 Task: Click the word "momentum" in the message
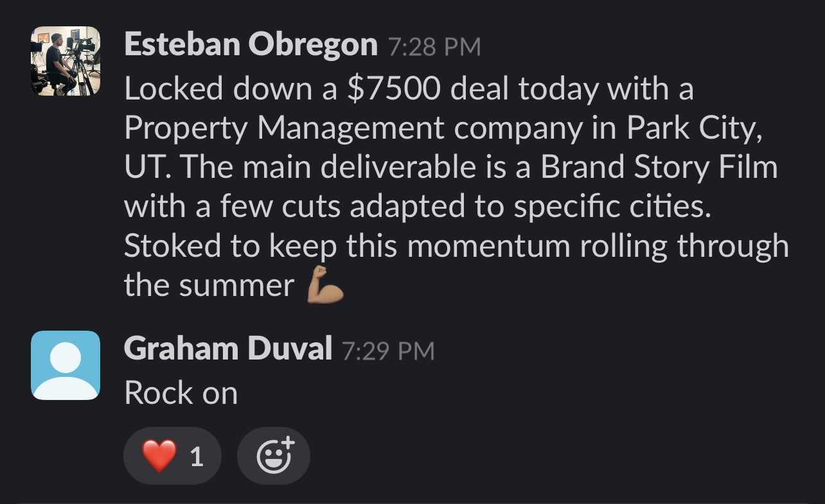point(488,246)
